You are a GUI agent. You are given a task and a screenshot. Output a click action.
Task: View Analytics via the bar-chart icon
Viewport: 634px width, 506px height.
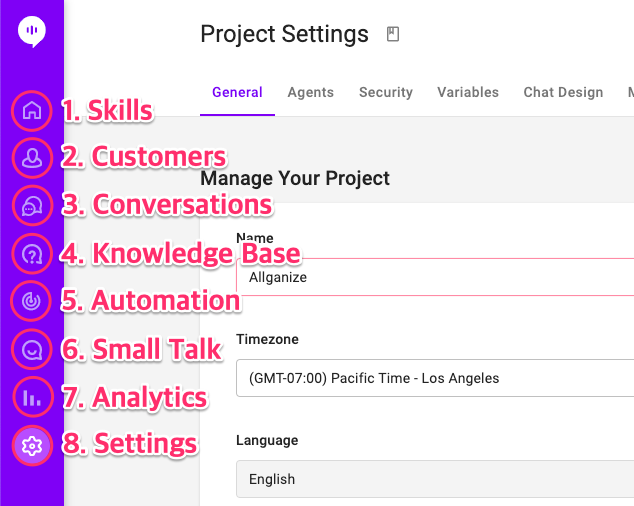tap(32, 397)
